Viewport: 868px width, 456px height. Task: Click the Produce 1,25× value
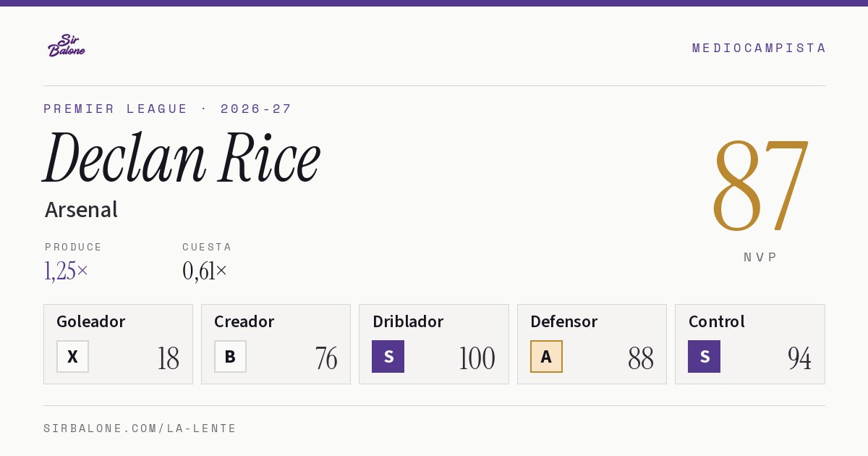pyautogui.click(x=66, y=271)
